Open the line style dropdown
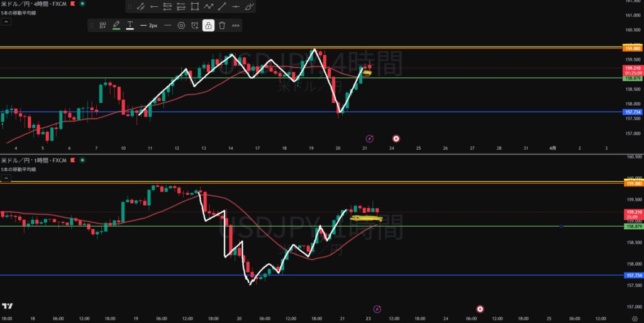Image resolution: width=644 pixels, height=323 pixels. pyautogui.click(x=168, y=25)
